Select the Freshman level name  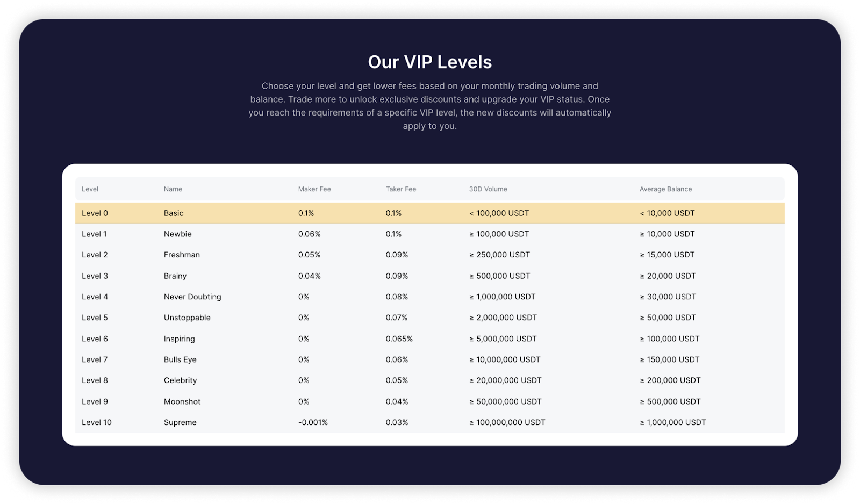point(182,255)
